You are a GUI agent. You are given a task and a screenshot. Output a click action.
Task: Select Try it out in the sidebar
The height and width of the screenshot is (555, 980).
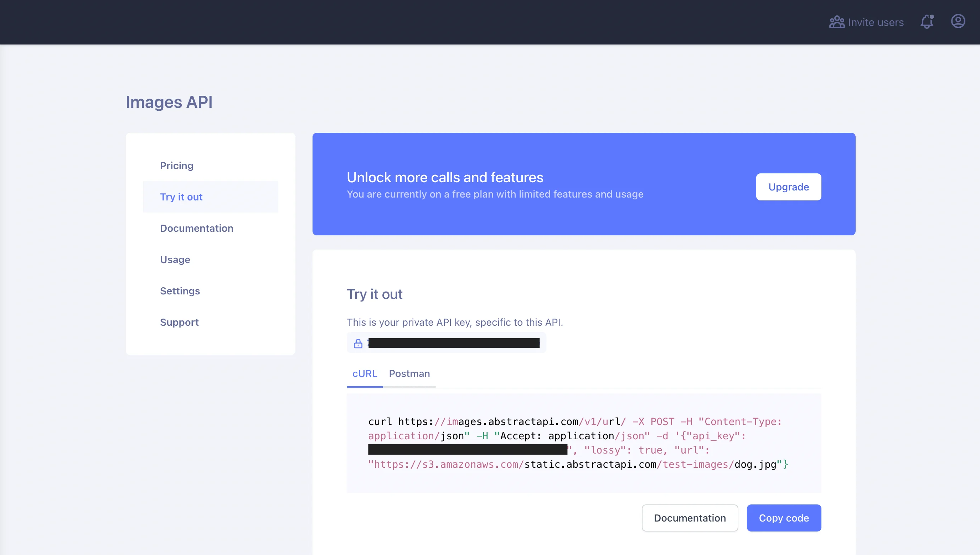(181, 197)
